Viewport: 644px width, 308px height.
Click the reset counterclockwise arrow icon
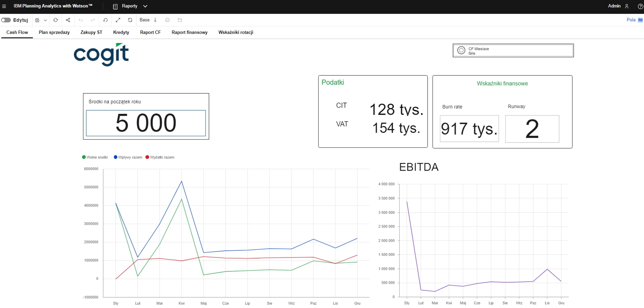(105, 20)
